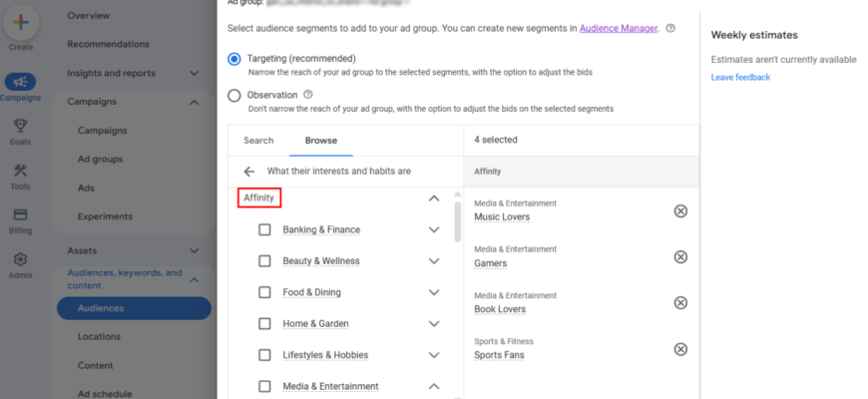Open the Billing card icon
The height and width of the screenshot is (399, 868).
21,214
